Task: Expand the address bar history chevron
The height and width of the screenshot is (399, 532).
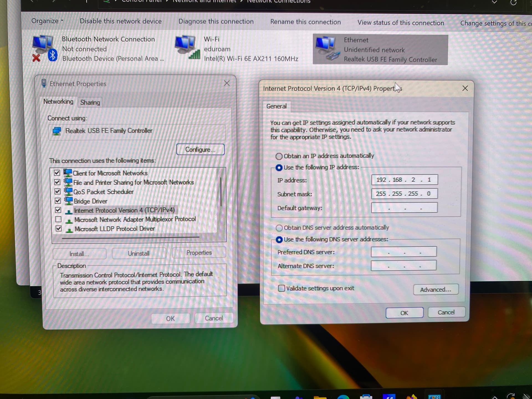Action: pyautogui.click(x=494, y=2)
